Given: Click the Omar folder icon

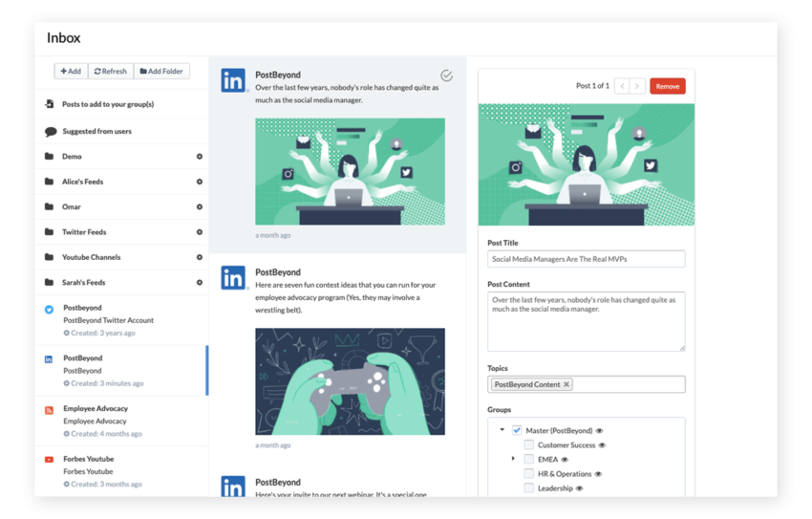Looking at the screenshot, I should tap(49, 206).
